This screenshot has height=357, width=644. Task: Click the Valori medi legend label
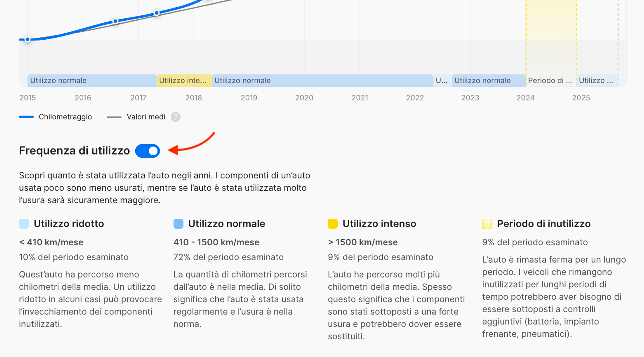pyautogui.click(x=146, y=117)
